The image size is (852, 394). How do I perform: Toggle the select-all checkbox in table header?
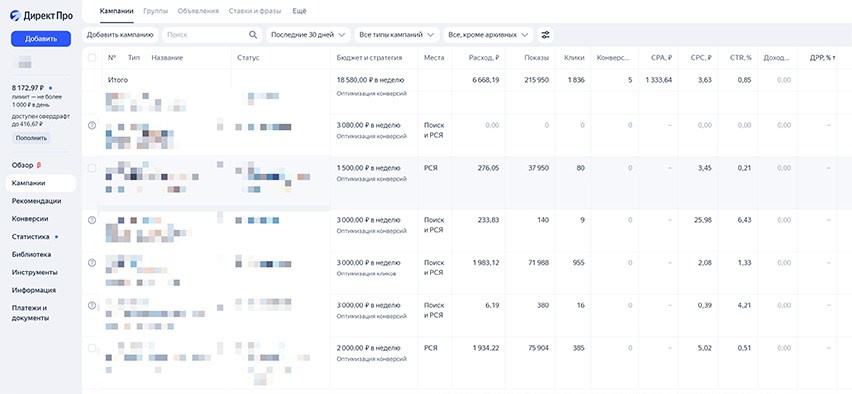(x=92, y=58)
